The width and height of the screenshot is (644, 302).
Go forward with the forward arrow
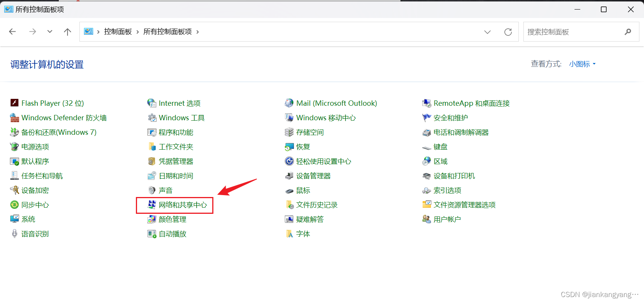pyautogui.click(x=32, y=32)
